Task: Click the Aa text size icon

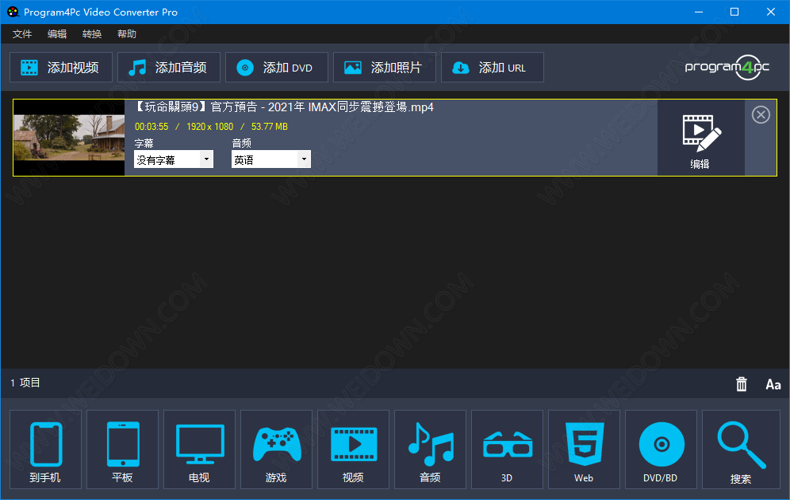Action: point(773,385)
